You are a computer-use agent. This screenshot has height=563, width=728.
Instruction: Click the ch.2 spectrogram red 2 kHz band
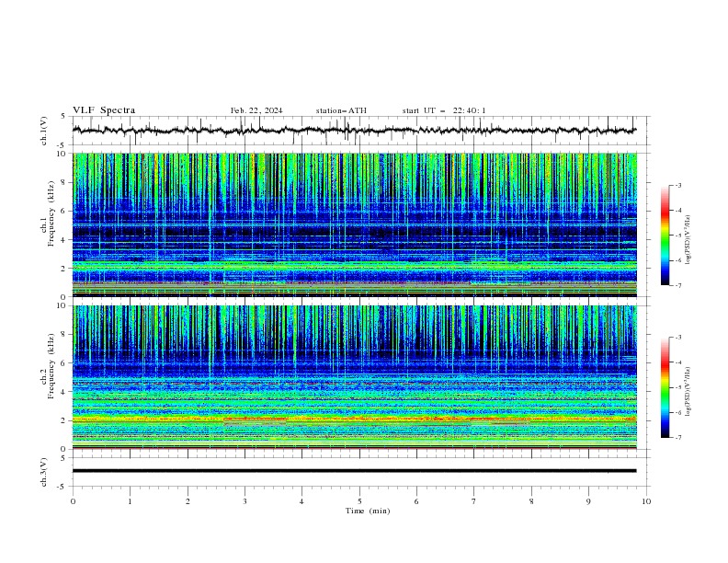click(354, 419)
